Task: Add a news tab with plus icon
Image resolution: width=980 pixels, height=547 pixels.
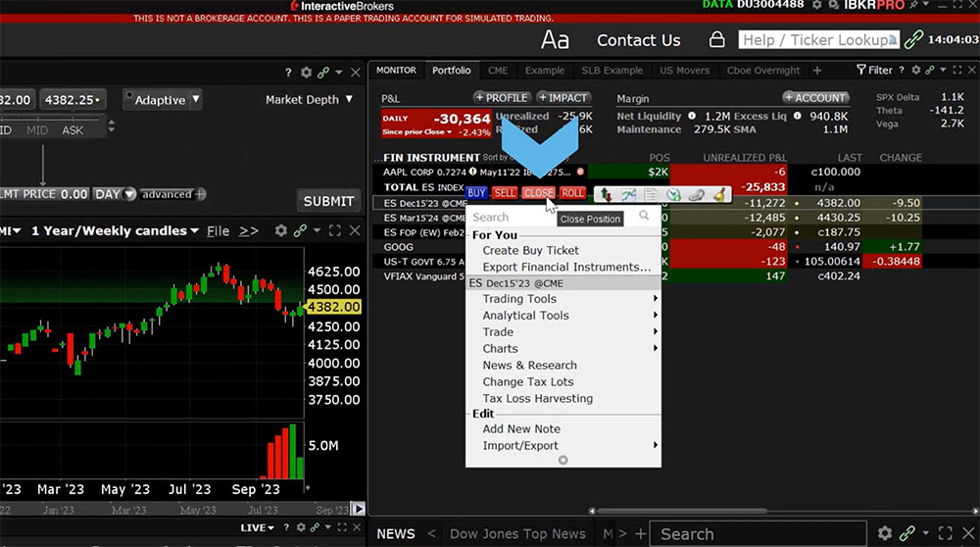Action: pos(641,534)
